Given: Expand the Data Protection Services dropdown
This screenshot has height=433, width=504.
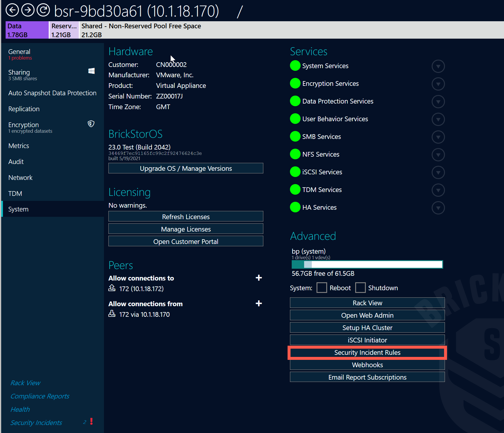Looking at the screenshot, I should [x=438, y=101].
